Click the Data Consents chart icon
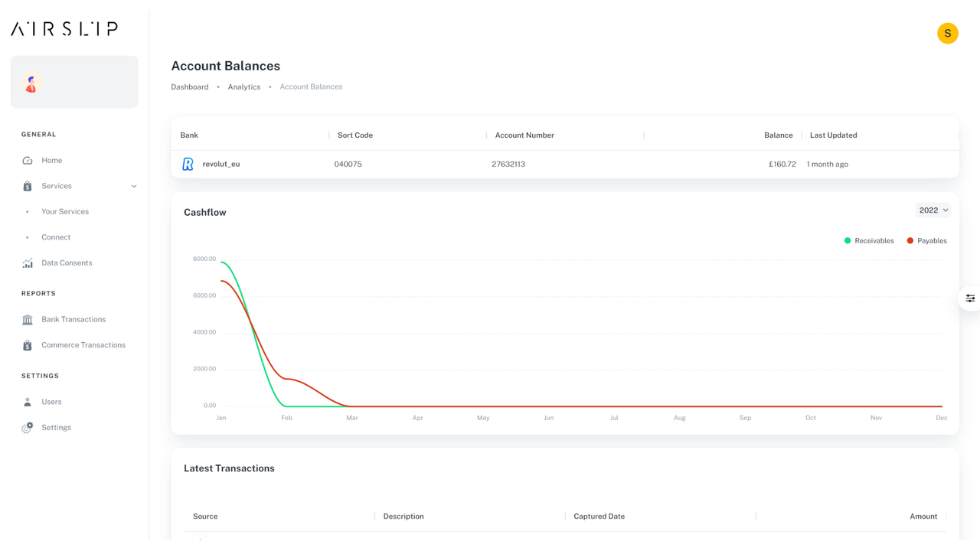This screenshot has height=551, width=980. point(28,263)
